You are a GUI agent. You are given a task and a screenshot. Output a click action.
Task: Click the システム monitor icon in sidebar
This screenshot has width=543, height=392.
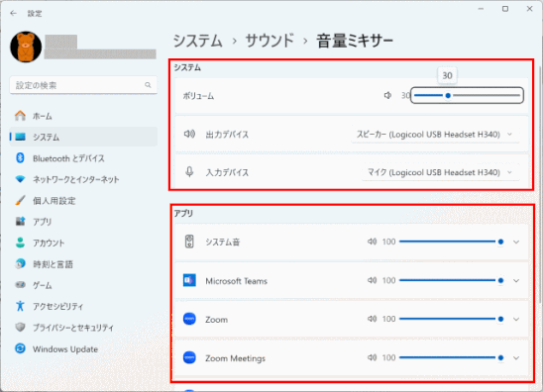21,137
